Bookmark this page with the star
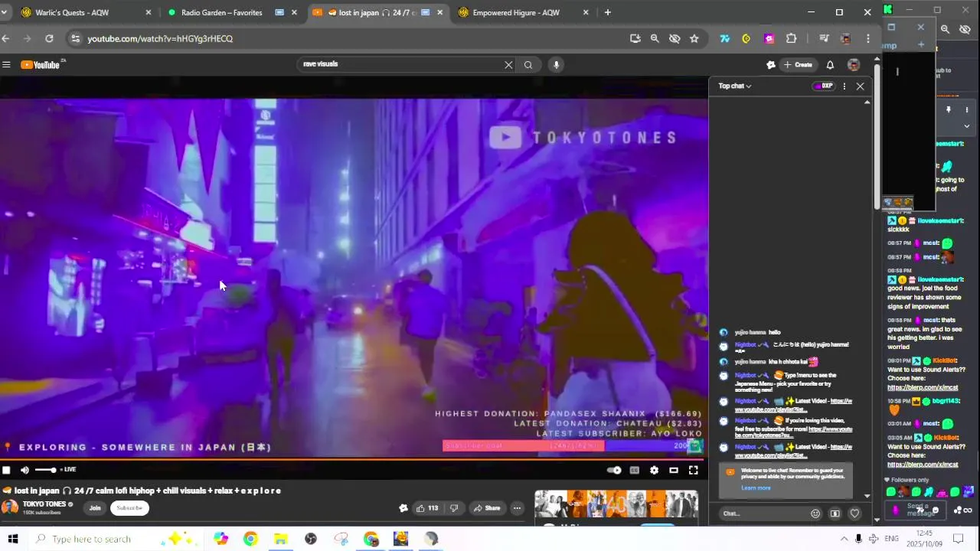980x551 pixels. coord(694,38)
